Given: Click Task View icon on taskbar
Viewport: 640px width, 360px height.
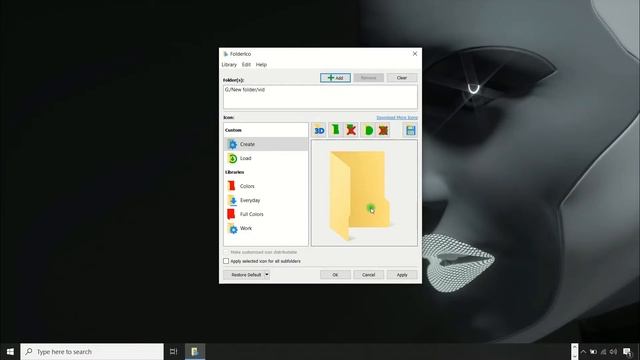Looking at the screenshot, I should (x=173, y=351).
